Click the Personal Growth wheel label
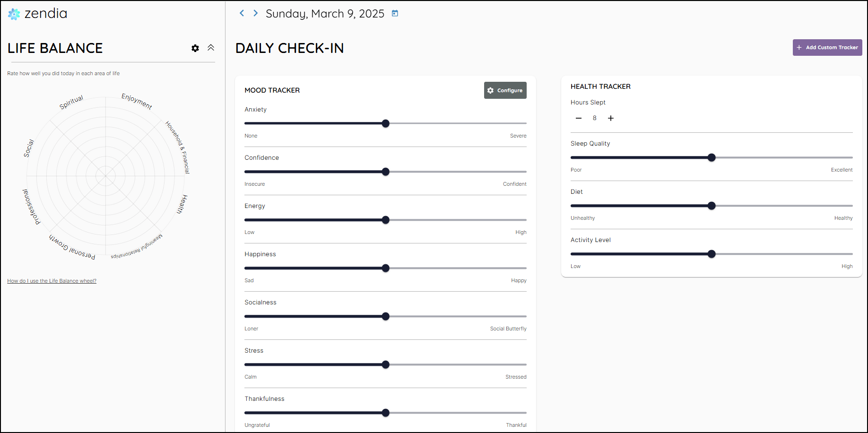This screenshot has height=433, width=868. [72, 247]
